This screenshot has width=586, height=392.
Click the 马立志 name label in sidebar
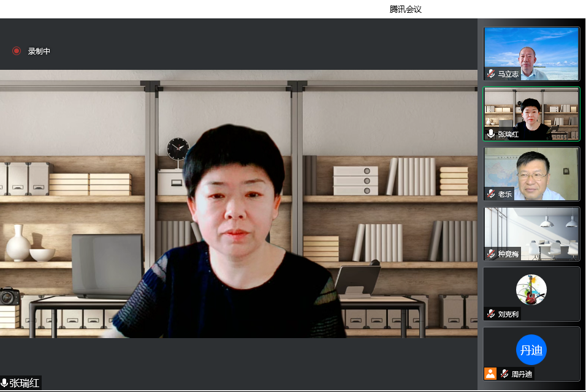[508, 74]
